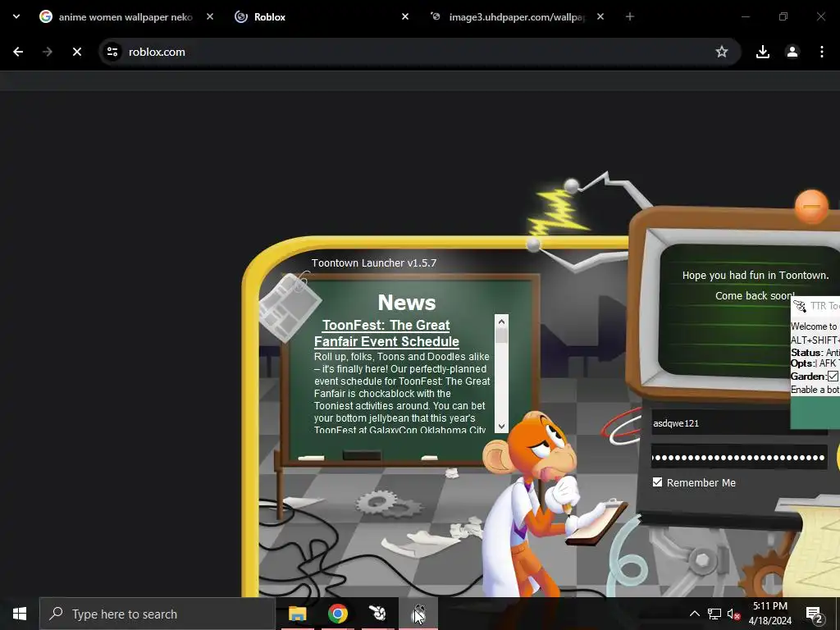This screenshot has height=630, width=840.
Task: Click the news scrollbar thumb
Action: tap(501, 336)
